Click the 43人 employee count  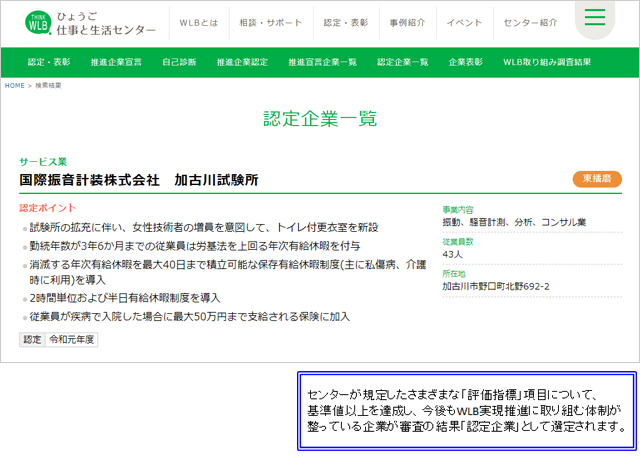[453, 254]
